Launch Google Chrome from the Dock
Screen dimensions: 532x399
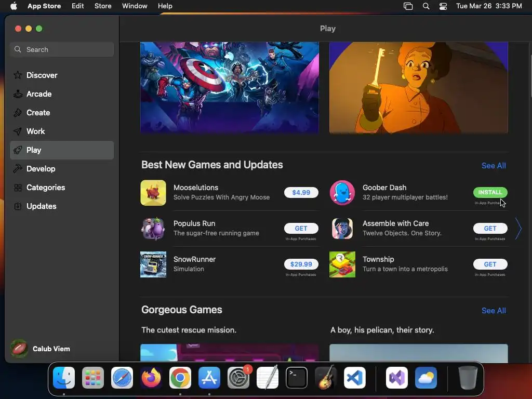click(180, 378)
